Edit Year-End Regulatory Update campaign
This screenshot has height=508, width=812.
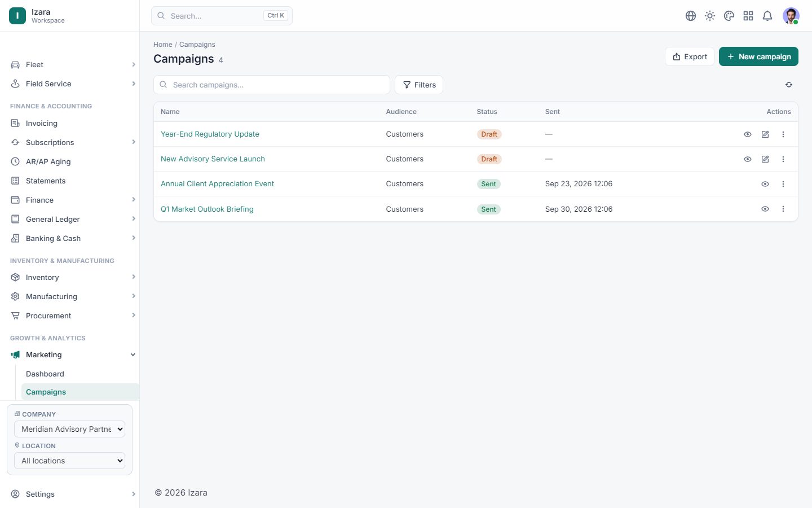[765, 134]
